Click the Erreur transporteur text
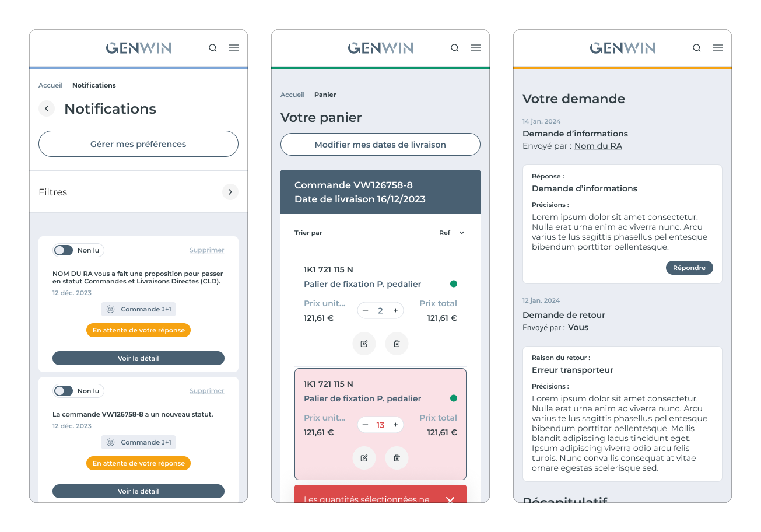Viewport: 761px width, 532px height. tap(572, 370)
